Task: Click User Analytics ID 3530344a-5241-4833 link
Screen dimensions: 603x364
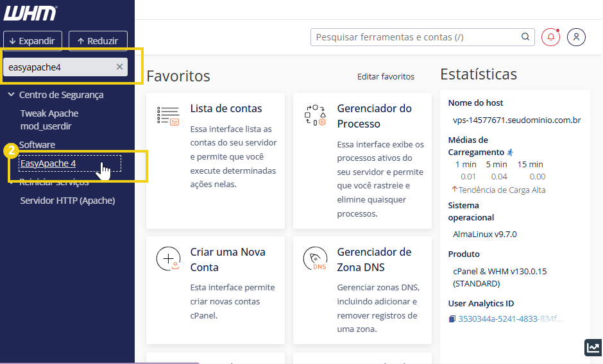Action: click(511, 318)
